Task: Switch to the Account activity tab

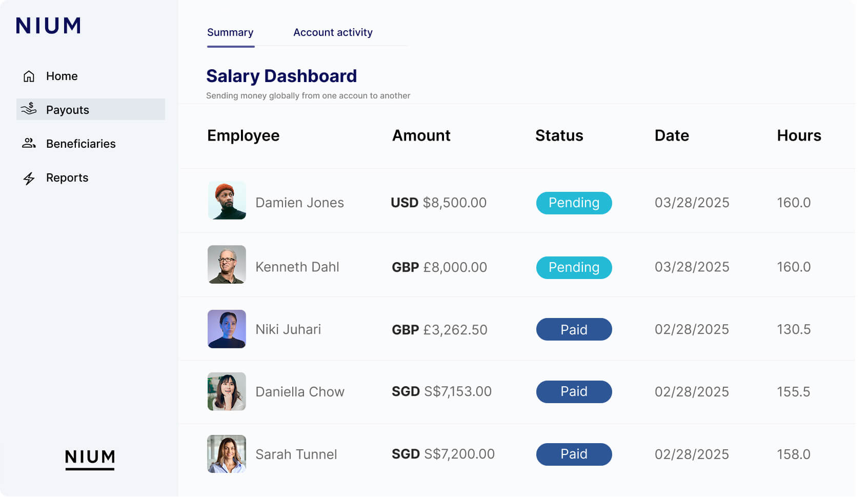Action: pos(332,32)
